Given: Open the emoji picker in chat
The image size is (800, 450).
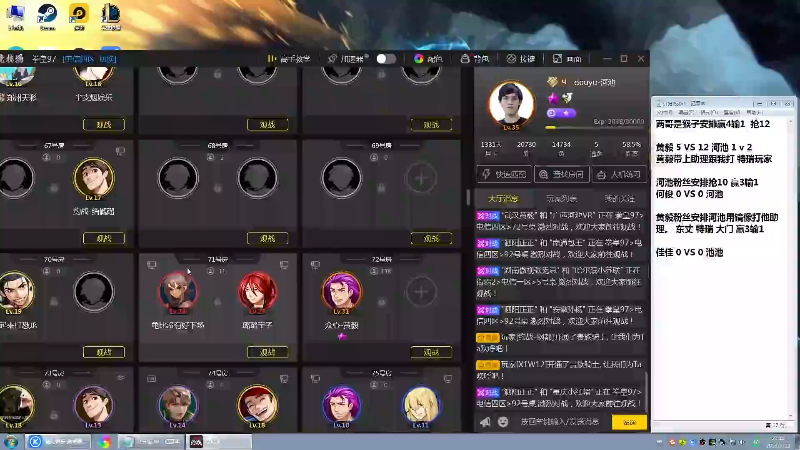Looking at the screenshot, I should tap(503, 421).
